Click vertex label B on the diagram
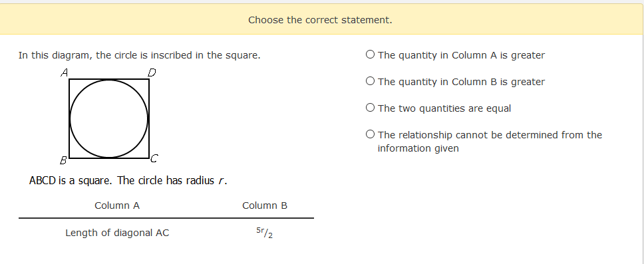The image size is (644, 264). [x=63, y=160]
